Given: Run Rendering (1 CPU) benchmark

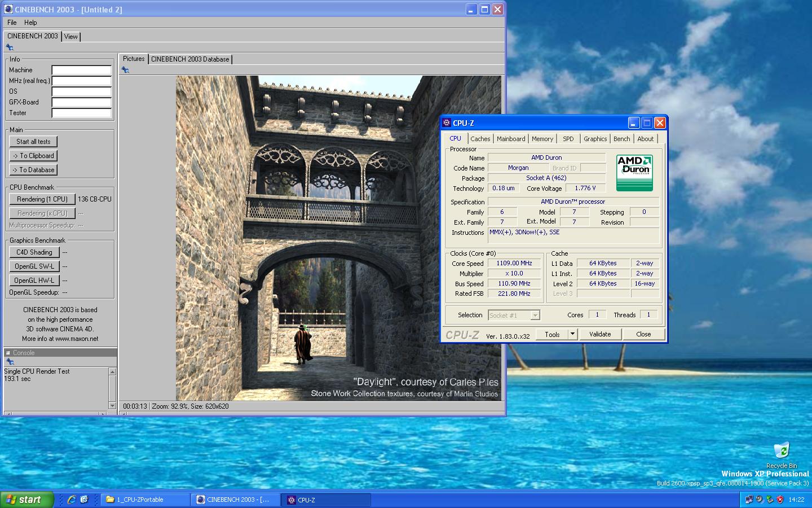Looking at the screenshot, I should point(42,199).
